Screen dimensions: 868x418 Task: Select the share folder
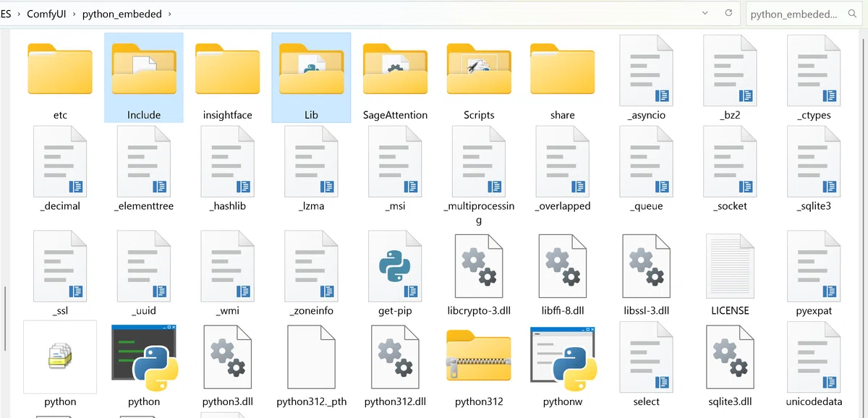point(563,77)
